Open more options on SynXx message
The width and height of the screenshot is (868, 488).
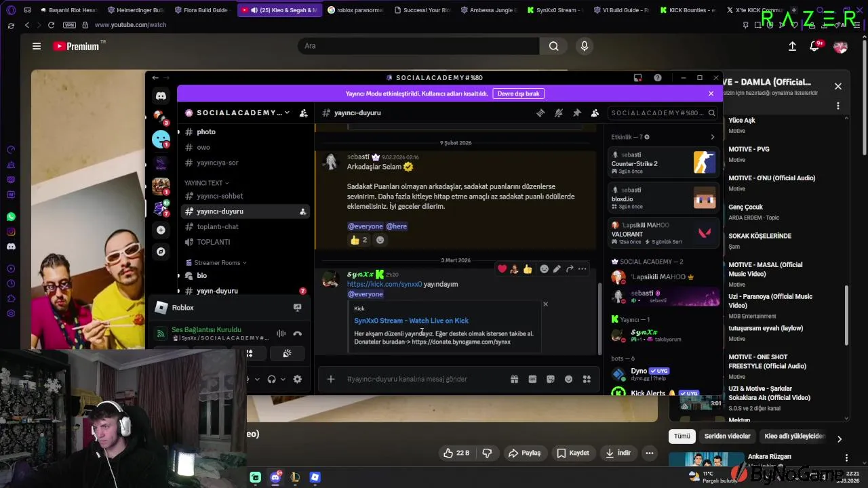click(583, 269)
